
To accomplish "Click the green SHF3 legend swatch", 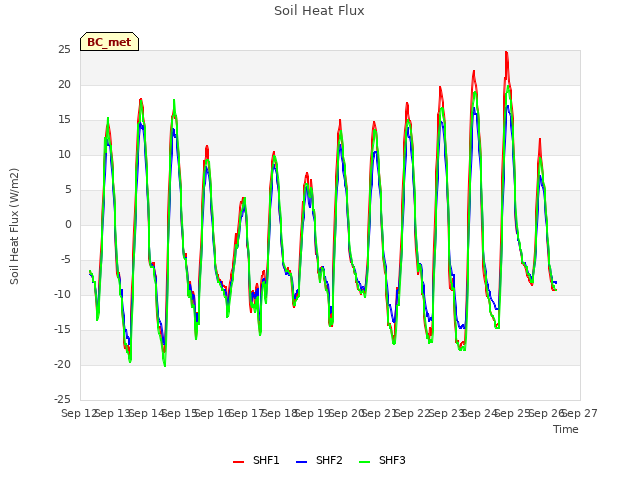I will click(364, 462).
